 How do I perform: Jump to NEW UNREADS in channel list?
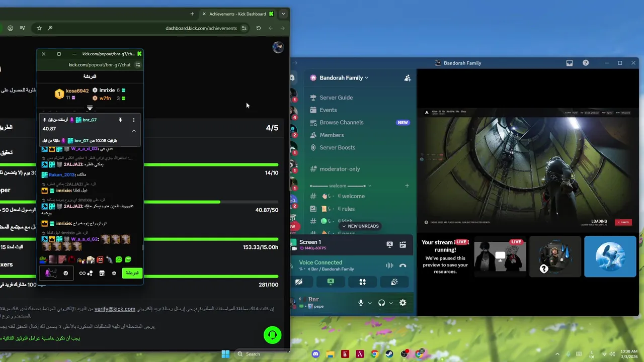coord(360,226)
